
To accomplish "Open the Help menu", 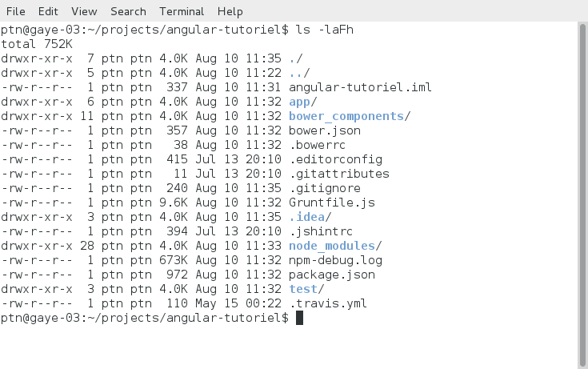I will [230, 11].
